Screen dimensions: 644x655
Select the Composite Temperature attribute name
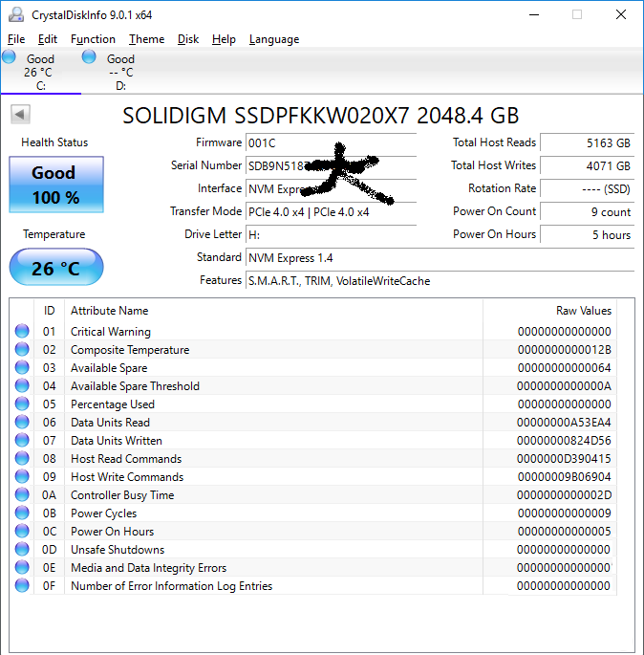click(130, 349)
